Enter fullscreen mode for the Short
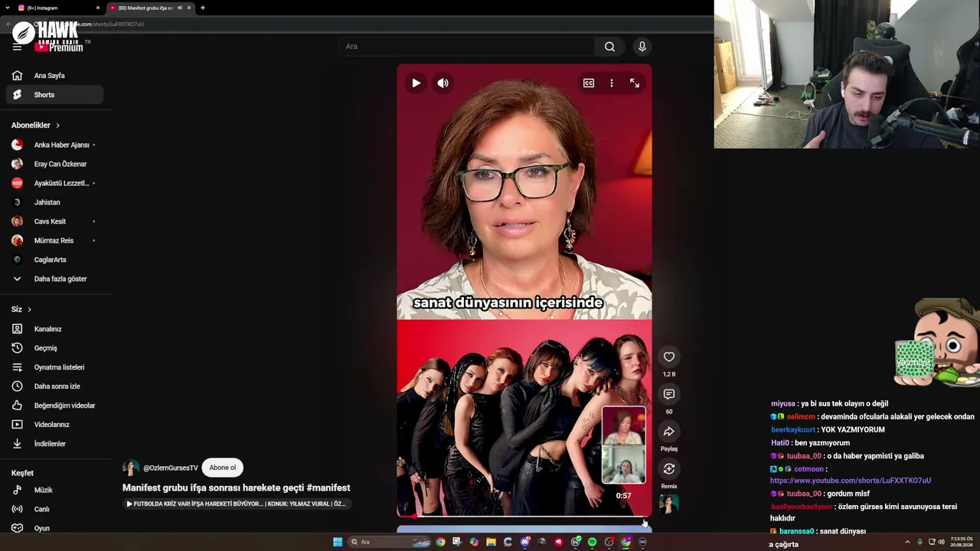The height and width of the screenshot is (551, 980). coord(635,83)
